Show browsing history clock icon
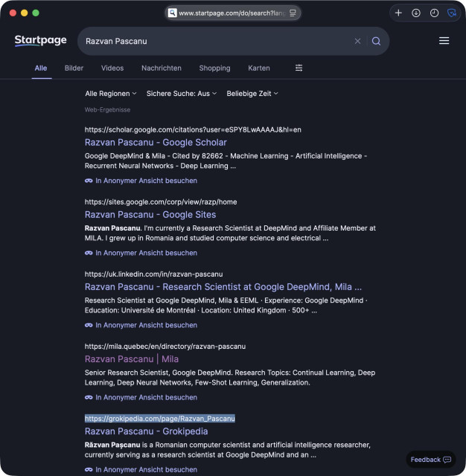Image resolution: width=466 pixels, height=476 pixels. point(434,13)
